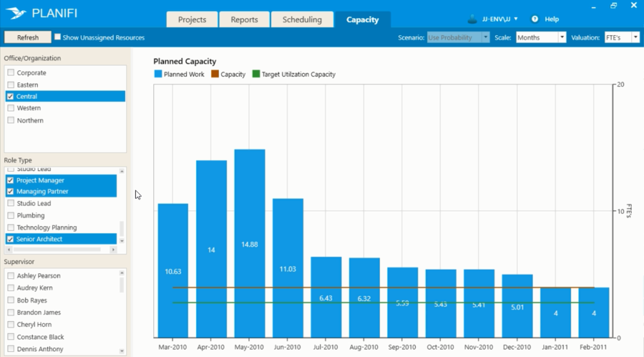The width and height of the screenshot is (644, 357).
Task: Click the Mar-2010 bar showing 10.63
Action: pyautogui.click(x=173, y=271)
